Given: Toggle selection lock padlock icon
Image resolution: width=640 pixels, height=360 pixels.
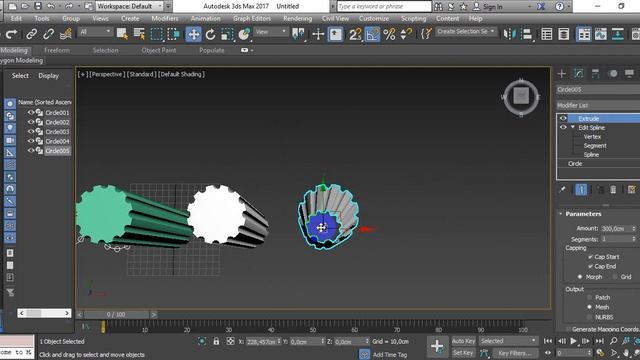Looking at the screenshot, I should click(216, 341).
